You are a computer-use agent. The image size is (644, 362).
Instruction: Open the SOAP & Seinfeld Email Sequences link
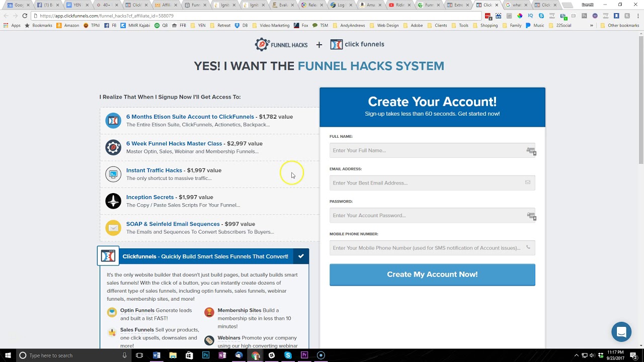tap(173, 224)
